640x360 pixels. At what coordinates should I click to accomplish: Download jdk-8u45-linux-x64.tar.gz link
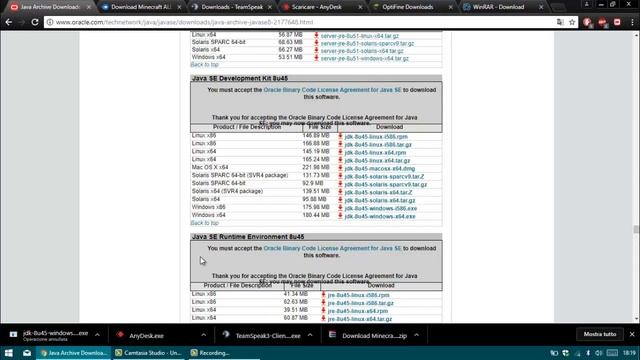pyautogui.click(x=377, y=160)
